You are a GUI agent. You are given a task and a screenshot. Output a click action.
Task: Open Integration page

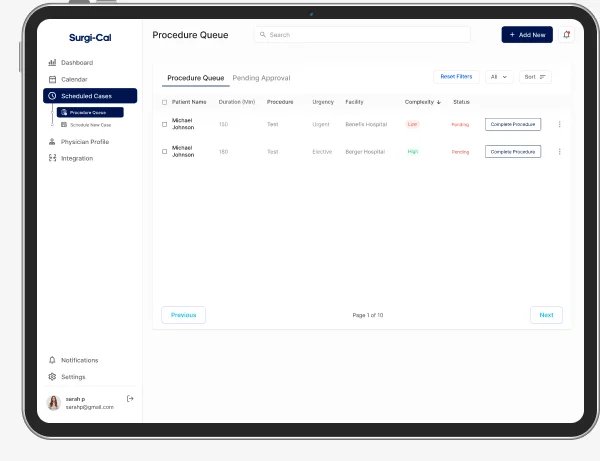click(x=77, y=158)
